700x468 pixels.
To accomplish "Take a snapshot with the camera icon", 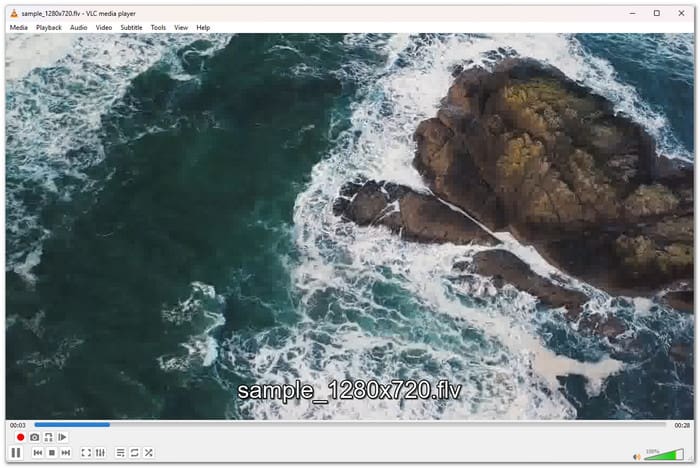I will click(34, 437).
